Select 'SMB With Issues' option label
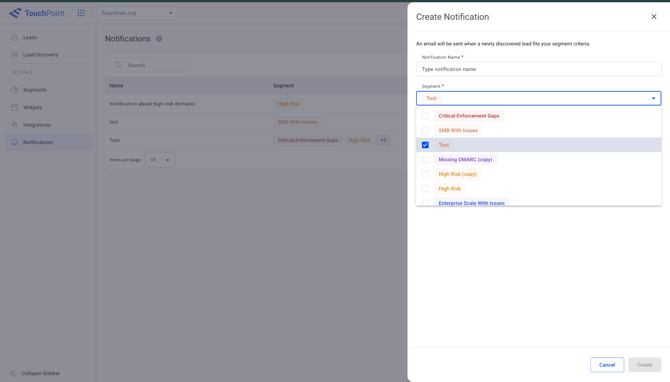670x382 pixels. 458,130
